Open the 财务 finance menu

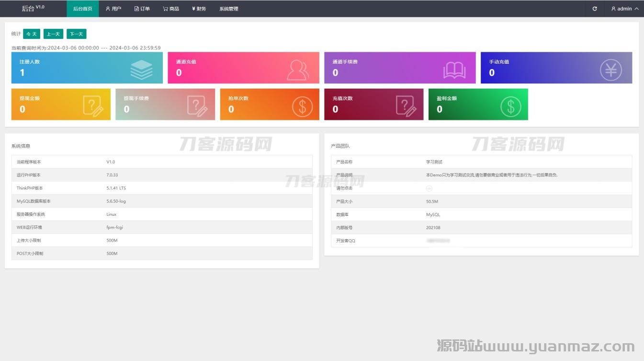click(x=199, y=9)
